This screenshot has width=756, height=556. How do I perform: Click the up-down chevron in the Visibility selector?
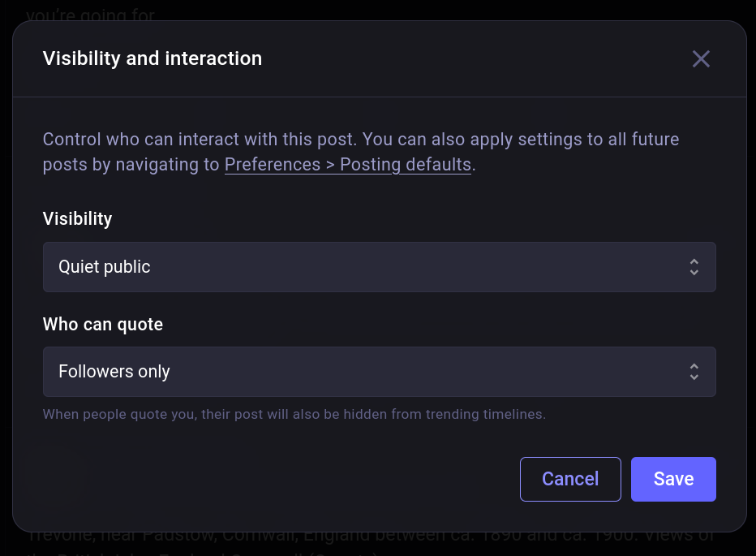(x=694, y=267)
